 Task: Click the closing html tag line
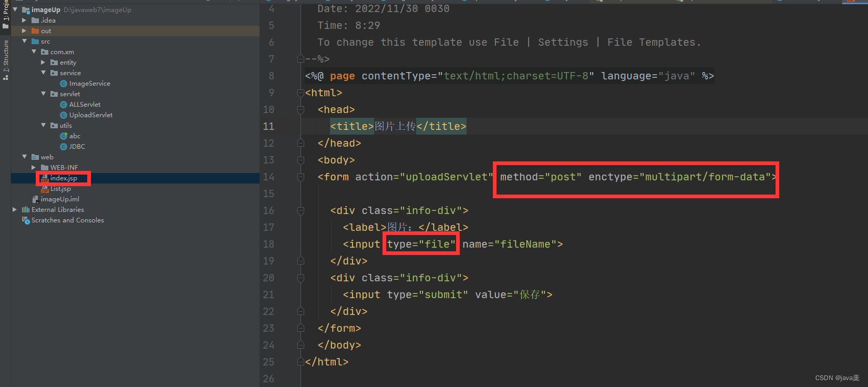point(327,362)
